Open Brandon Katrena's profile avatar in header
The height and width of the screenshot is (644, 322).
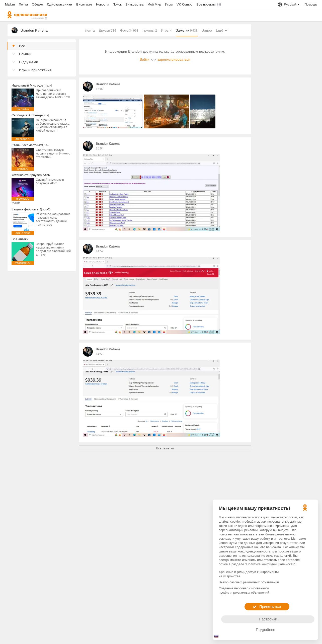point(15,30)
